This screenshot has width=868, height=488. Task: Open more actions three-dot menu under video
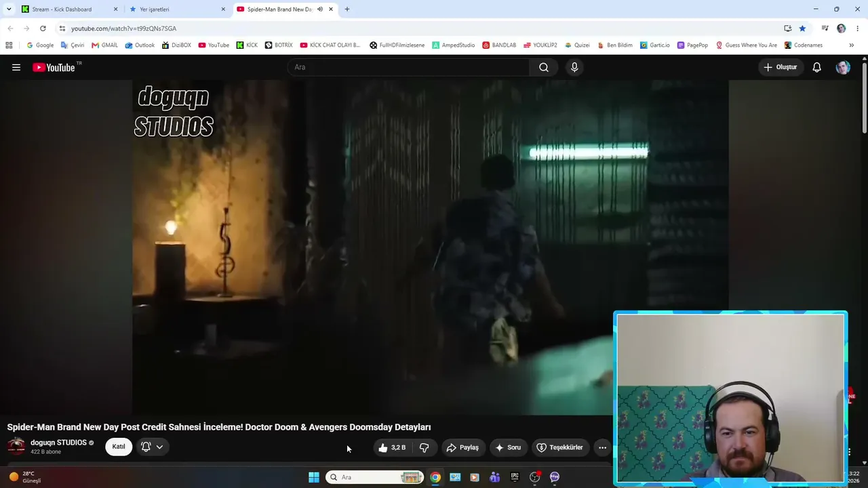pyautogui.click(x=602, y=447)
